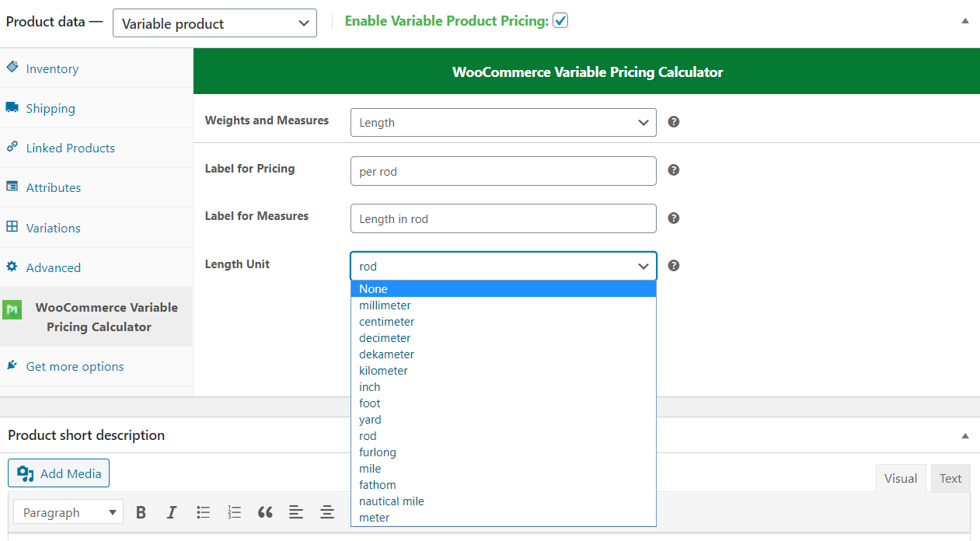
Task: Click help icon next to Length Unit
Action: point(674,265)
